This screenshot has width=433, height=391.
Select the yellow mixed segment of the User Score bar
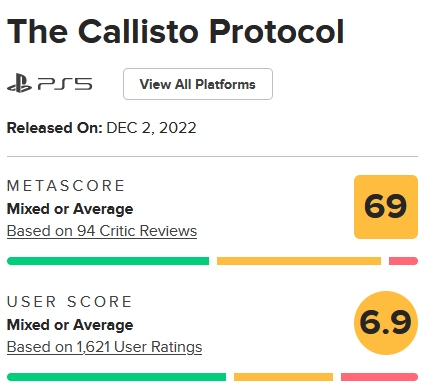[x=283, y=377]
